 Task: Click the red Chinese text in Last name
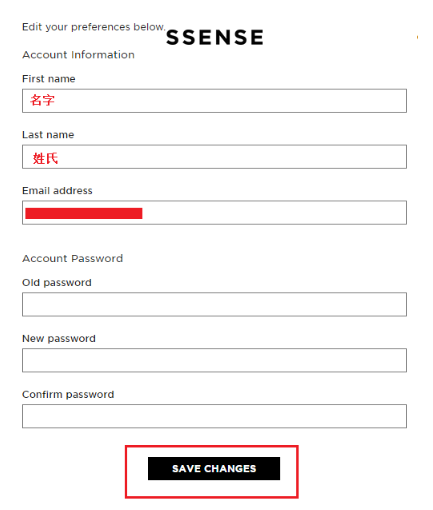coord(45,158)
